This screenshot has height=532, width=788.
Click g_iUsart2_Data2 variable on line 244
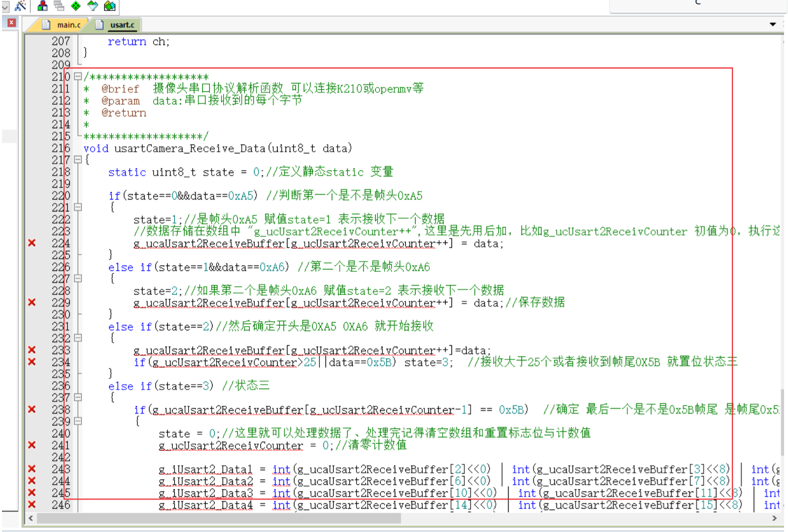tap(205, 481)
